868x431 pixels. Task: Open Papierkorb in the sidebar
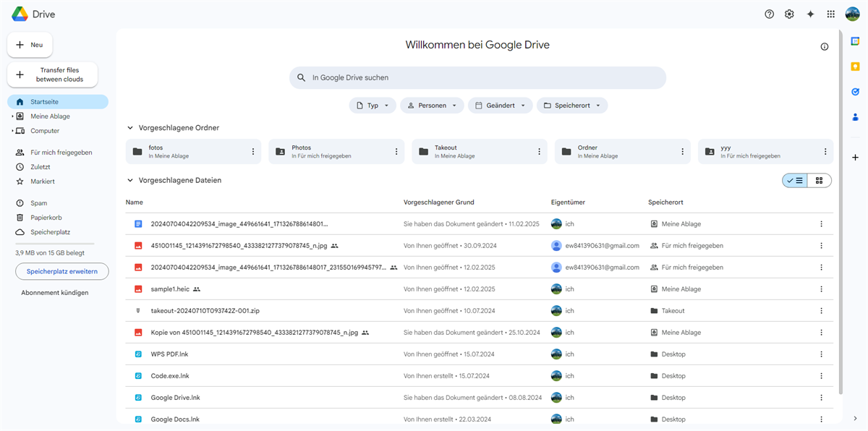(x=44, y=218)
